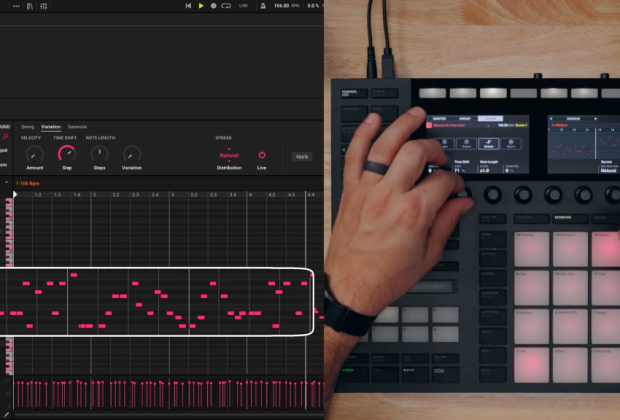Click timeline ruler position 2.3

[135, 195]
